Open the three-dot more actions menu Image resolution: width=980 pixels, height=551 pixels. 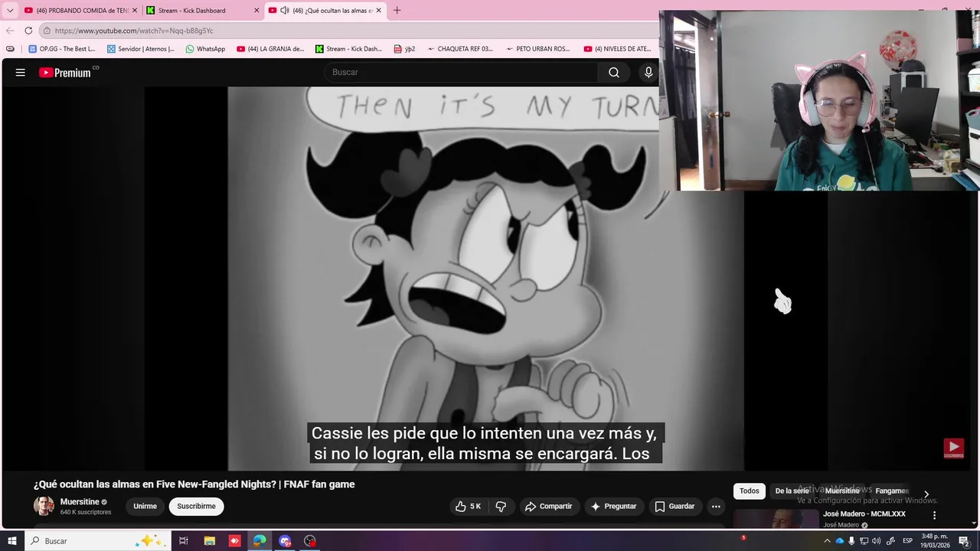coord(716,506)
